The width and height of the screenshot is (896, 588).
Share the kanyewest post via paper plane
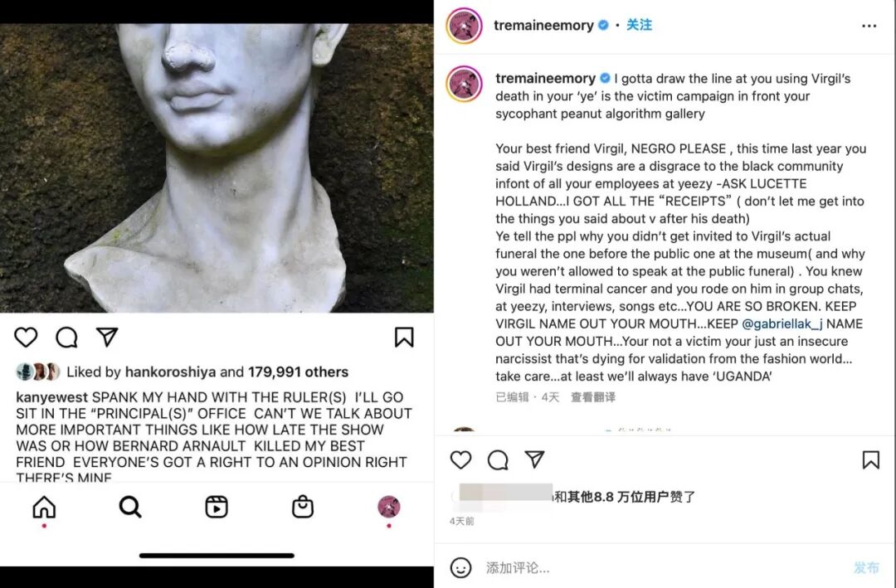pos(107,337)
